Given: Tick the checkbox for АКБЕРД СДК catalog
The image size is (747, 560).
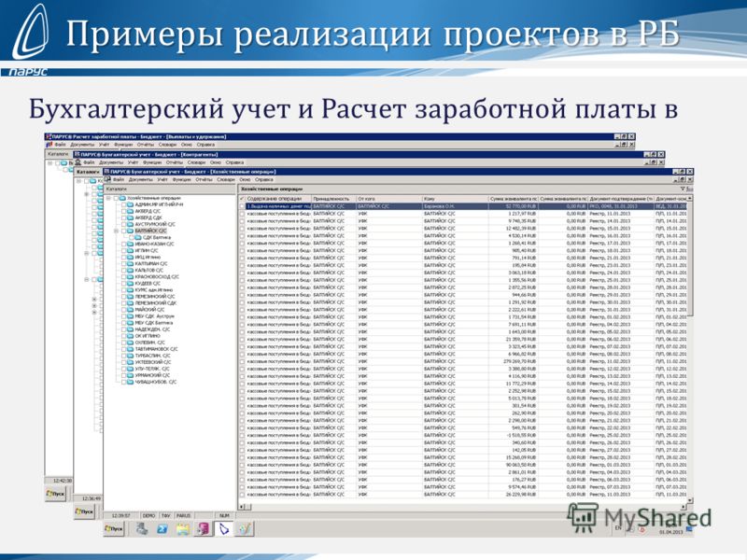Looking at the screenshot, I should [124, 217].
